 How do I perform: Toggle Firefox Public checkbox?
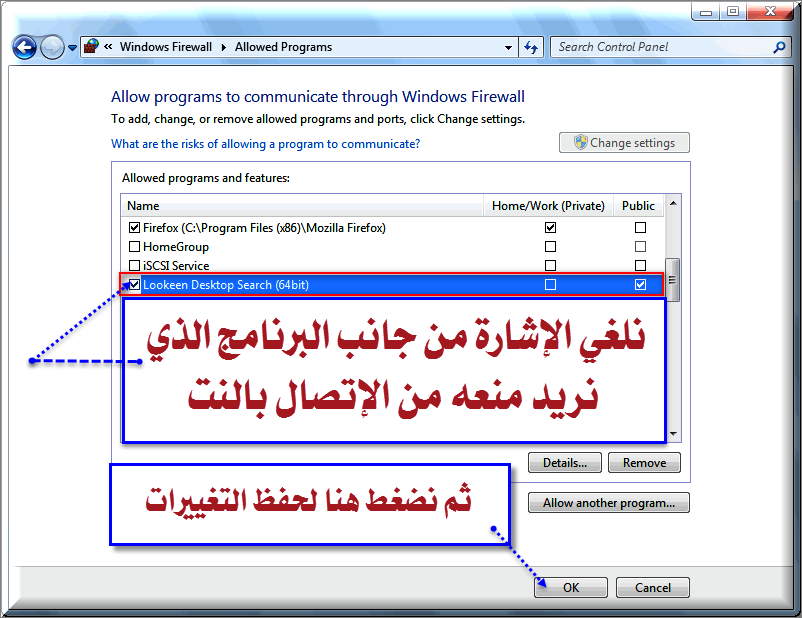pyautogui.click(x=640, y=227)
